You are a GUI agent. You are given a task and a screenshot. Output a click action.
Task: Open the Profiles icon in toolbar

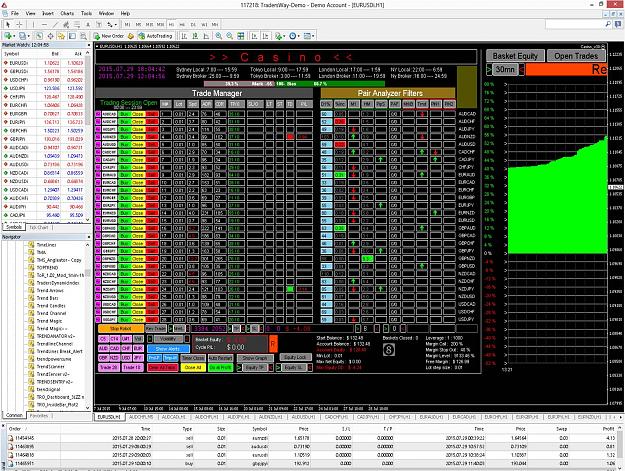[24, 36]
